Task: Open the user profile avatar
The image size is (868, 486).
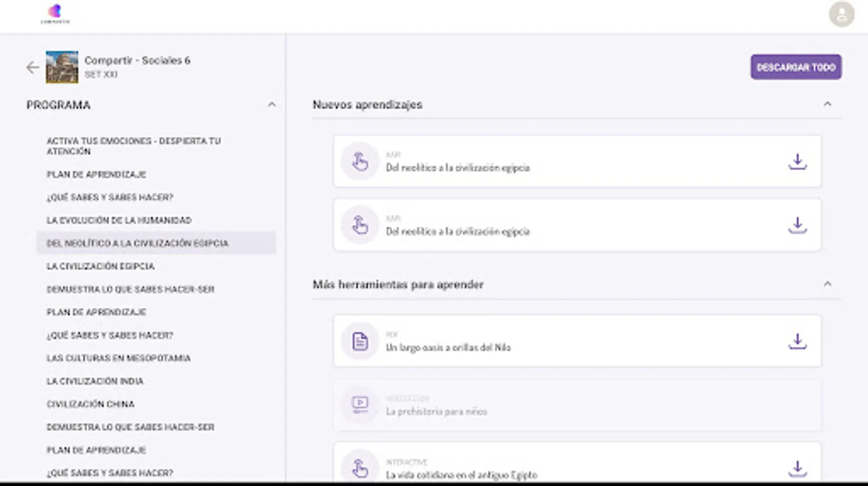Action: click(841, 15)
